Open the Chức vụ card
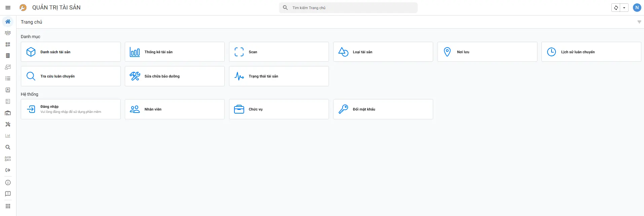Screen dimensions: 644x216 click(x=279, y=109)
